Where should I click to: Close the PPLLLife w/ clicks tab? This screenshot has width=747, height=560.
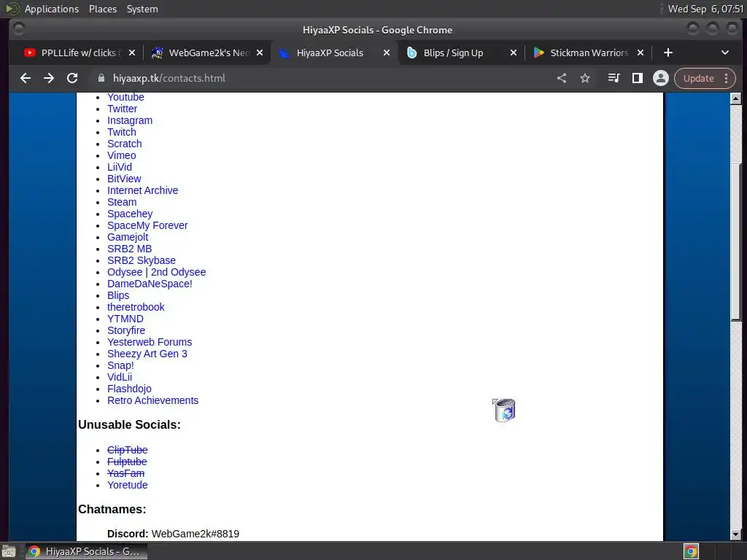(x=132, y=52)
